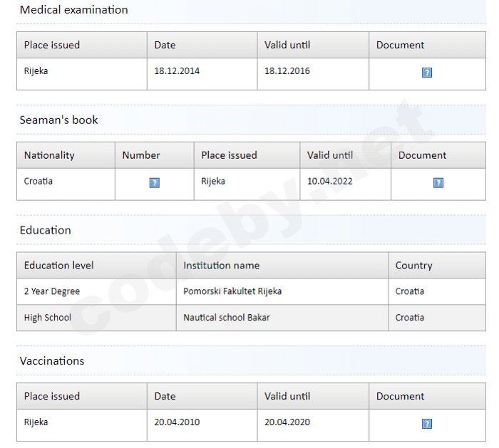Click the High School education cell

point(48,318)
